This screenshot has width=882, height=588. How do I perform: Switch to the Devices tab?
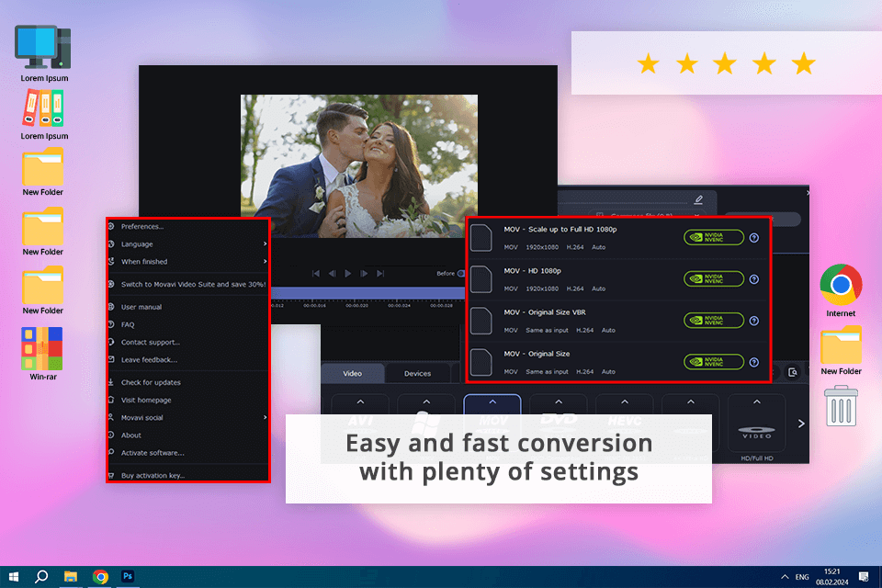point(417,373)
